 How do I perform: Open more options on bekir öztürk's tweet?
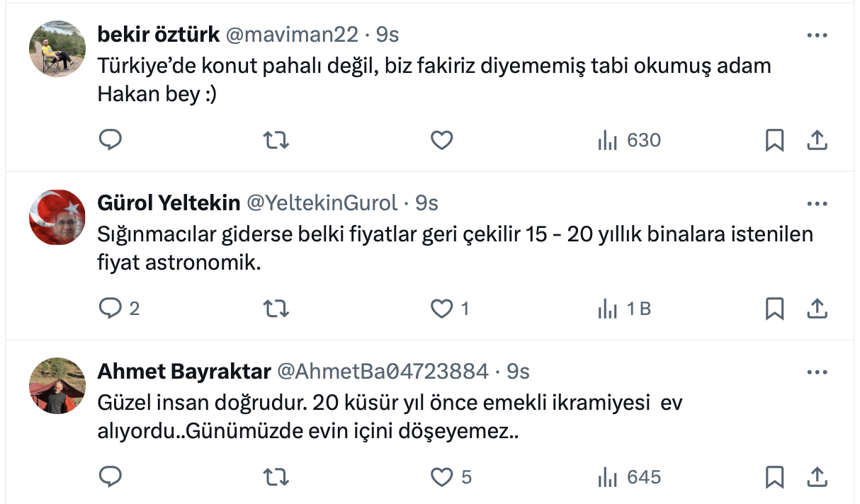pos(817,35)
